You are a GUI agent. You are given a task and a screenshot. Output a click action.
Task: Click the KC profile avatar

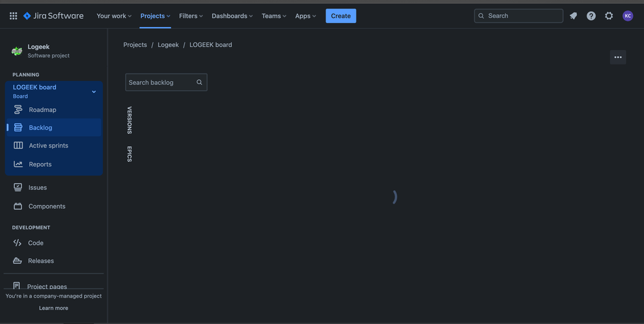[628, 16]
